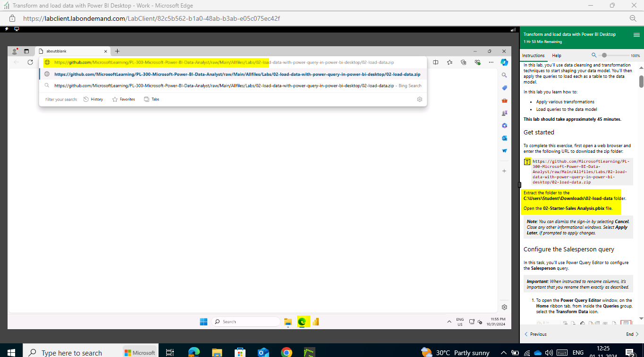Click host Type here to search box
644x357 pixels.
71,352
